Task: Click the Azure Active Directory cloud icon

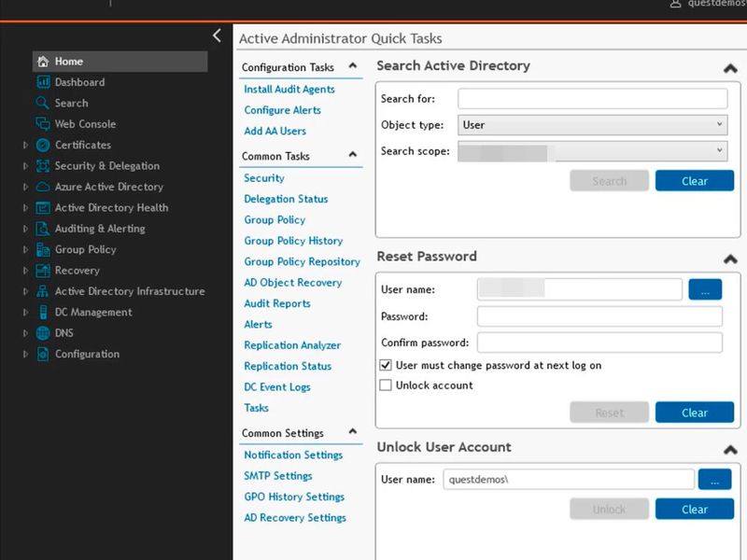Action: point(43,187)
